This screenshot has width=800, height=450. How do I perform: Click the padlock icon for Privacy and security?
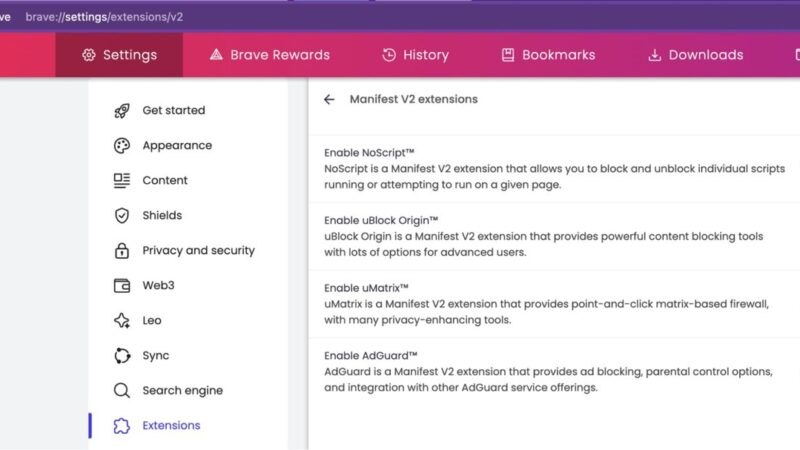tap(122, 251)
